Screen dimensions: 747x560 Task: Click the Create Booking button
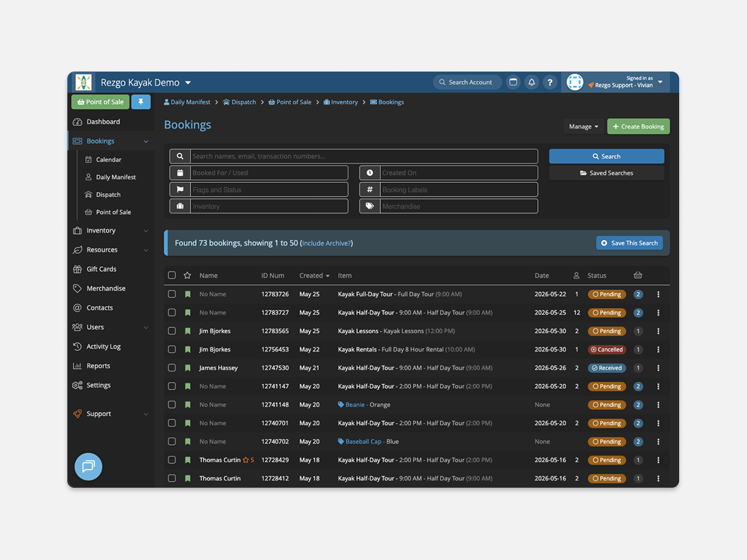pyautogui.click(x=638, y=126)
